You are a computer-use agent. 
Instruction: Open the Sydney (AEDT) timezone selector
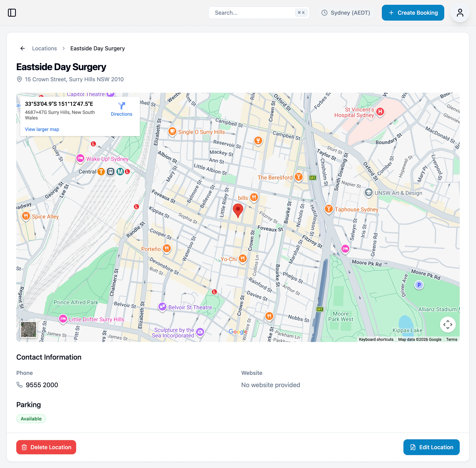tap(346, 13)
